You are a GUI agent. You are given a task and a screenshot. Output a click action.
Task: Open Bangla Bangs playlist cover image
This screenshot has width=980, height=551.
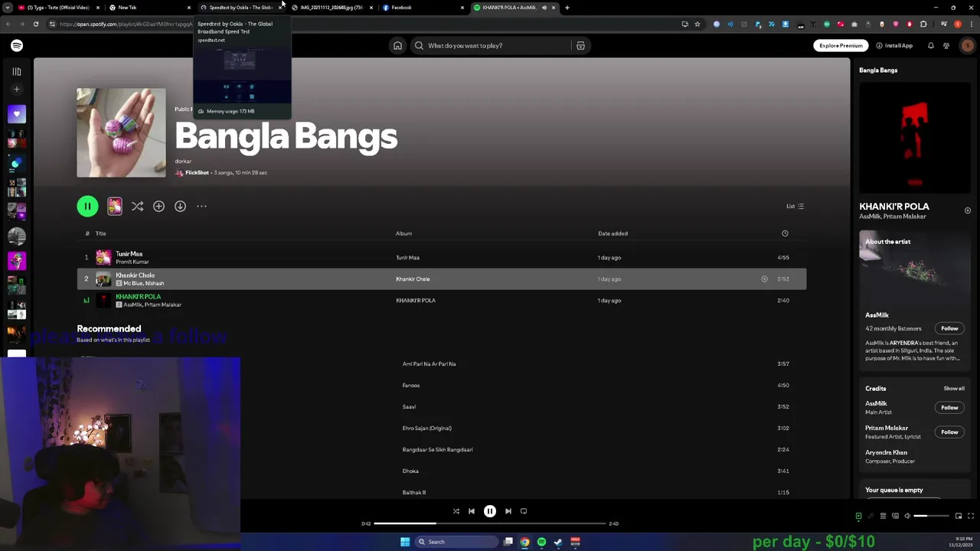[x=121, y=132]
